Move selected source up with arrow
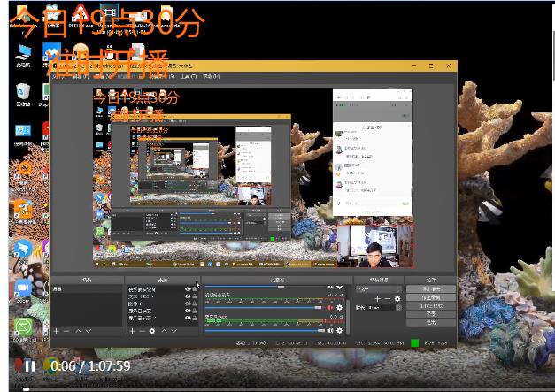 [x=163, y=330]
